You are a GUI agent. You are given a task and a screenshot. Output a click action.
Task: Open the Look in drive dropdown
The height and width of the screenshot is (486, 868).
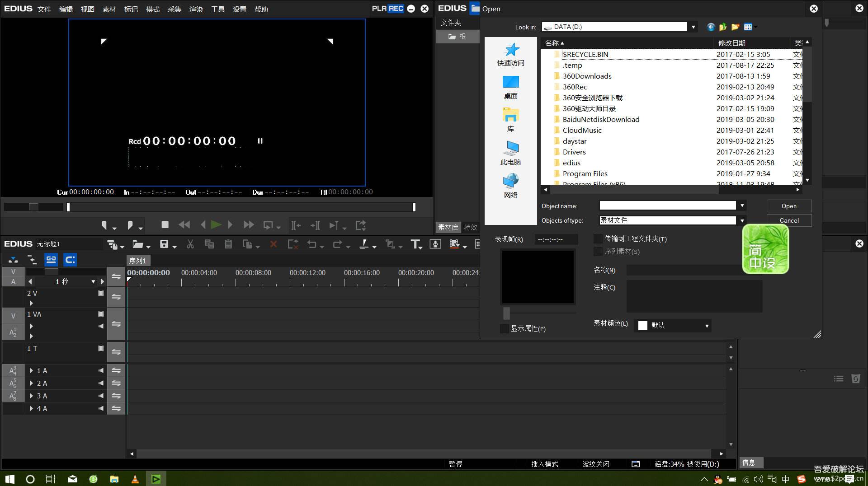click(693, 27)
